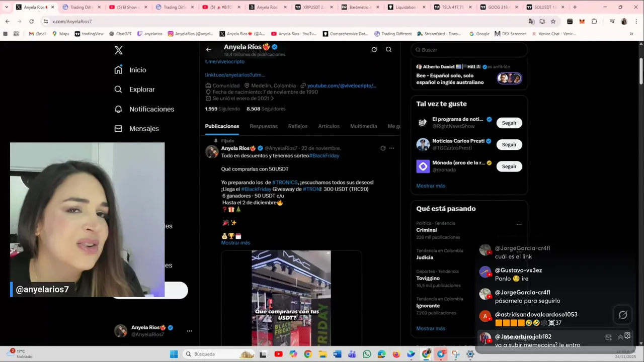Expand the hidden bookmarks chevron
This screenshot has width=644, height=362.
(x=631, y=34)
